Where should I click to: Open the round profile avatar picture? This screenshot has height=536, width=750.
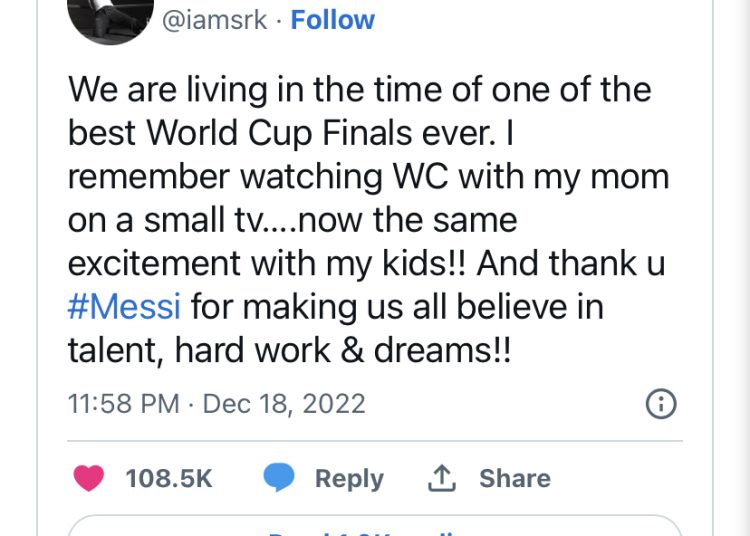pyautogui.click(x=110, y=19)
